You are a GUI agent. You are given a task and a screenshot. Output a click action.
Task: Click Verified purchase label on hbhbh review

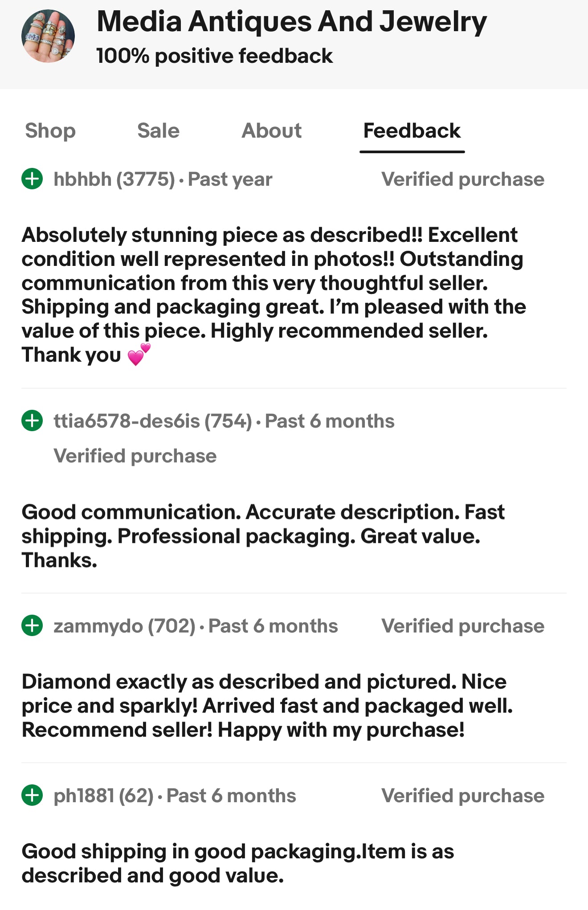point(462,180)
